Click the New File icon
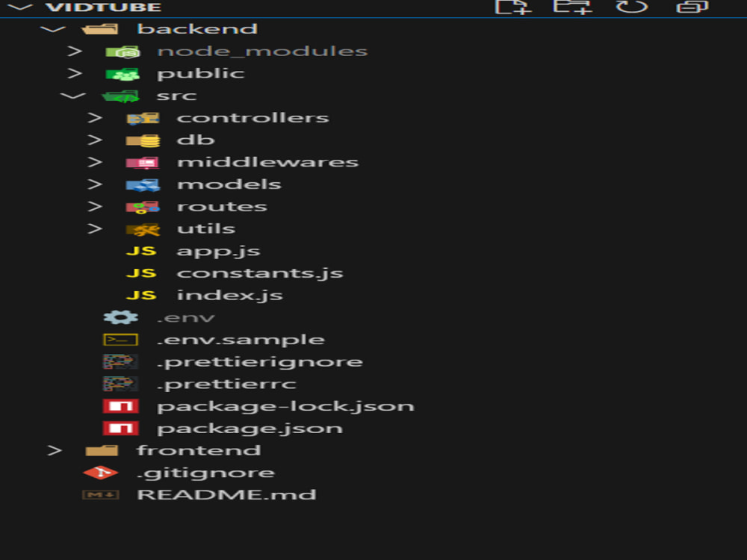The image size is (747, 560). [513, 7]
